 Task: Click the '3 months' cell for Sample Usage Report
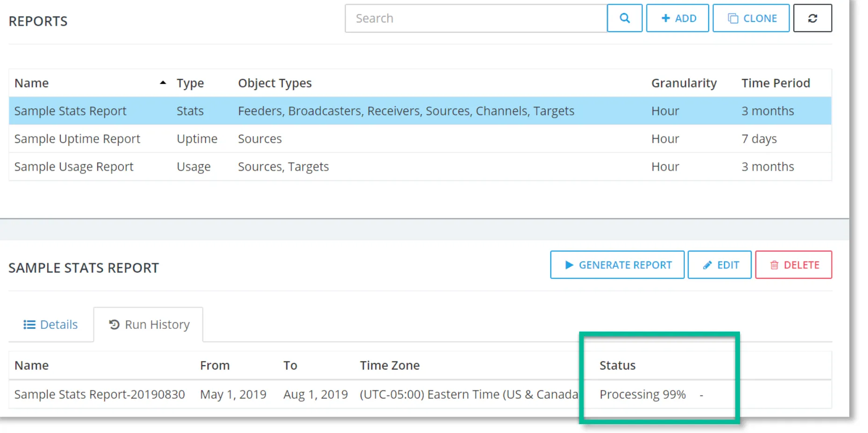768,167
